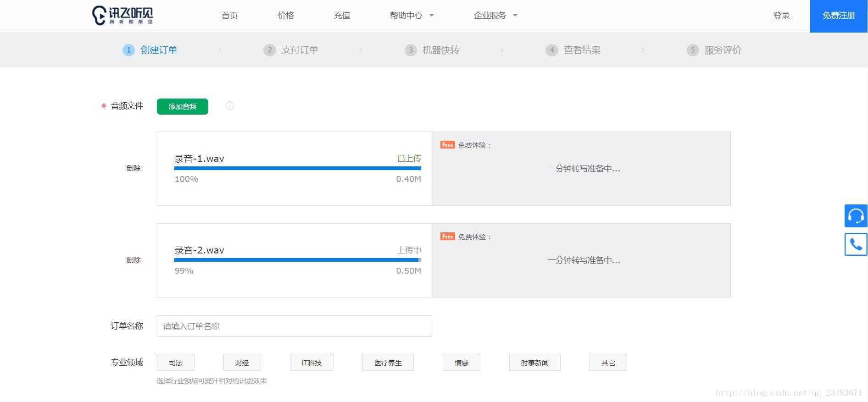This screenshot has width=868, height=402.
Task: Click the iFlytek Tingjian logo
Action: (122, 16)
